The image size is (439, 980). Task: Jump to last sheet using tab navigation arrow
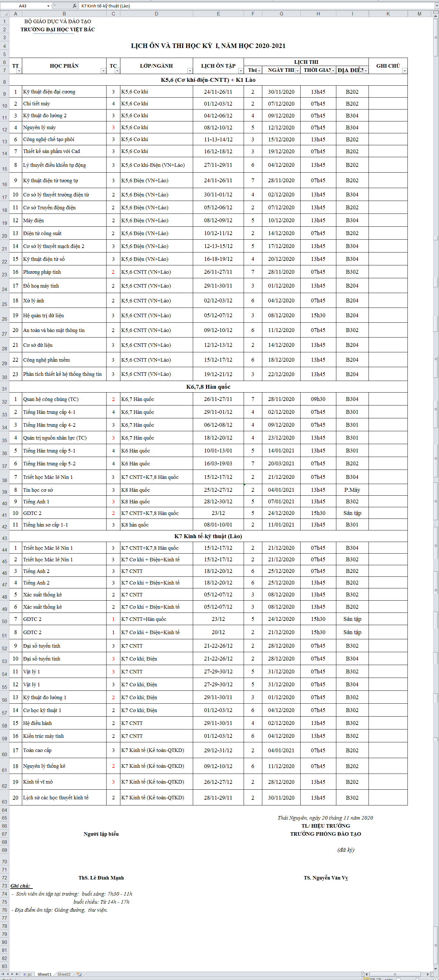pos(17,974)
